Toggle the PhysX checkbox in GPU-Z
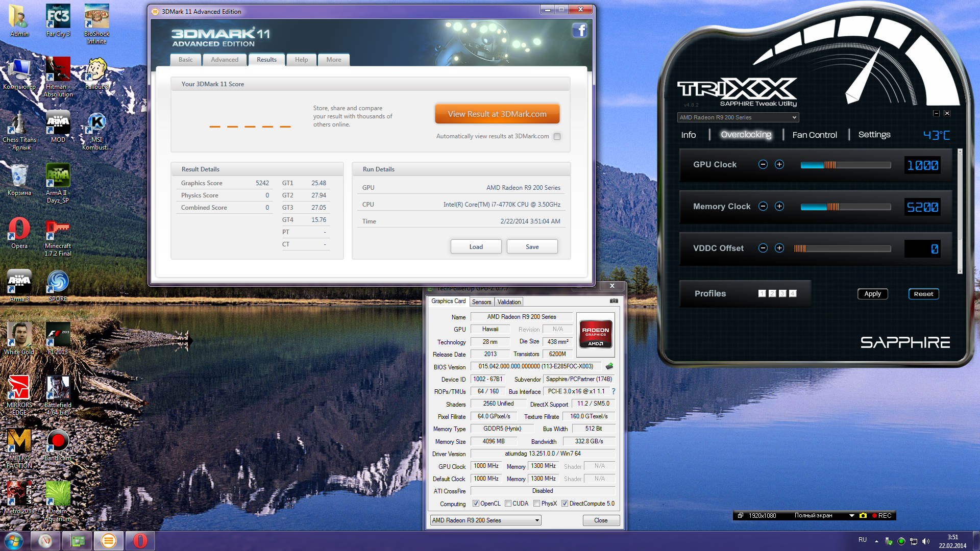This screenshot has height=551, width=980. point(537,504)
